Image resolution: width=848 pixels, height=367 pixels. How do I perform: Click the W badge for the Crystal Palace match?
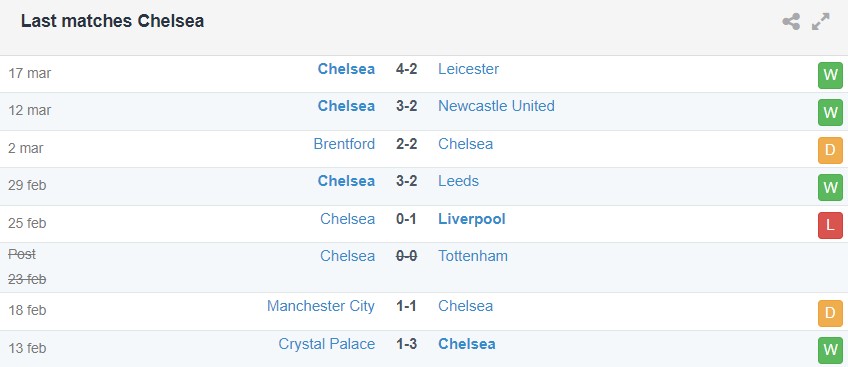click(830, 351)
